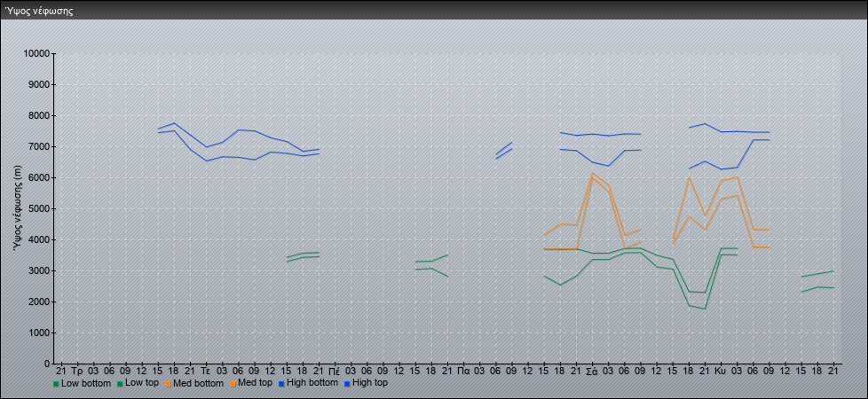Click the 1000 y-axis value
This screenshot has width=868, height=399.
pyautogui.click(x=39, y=332)
